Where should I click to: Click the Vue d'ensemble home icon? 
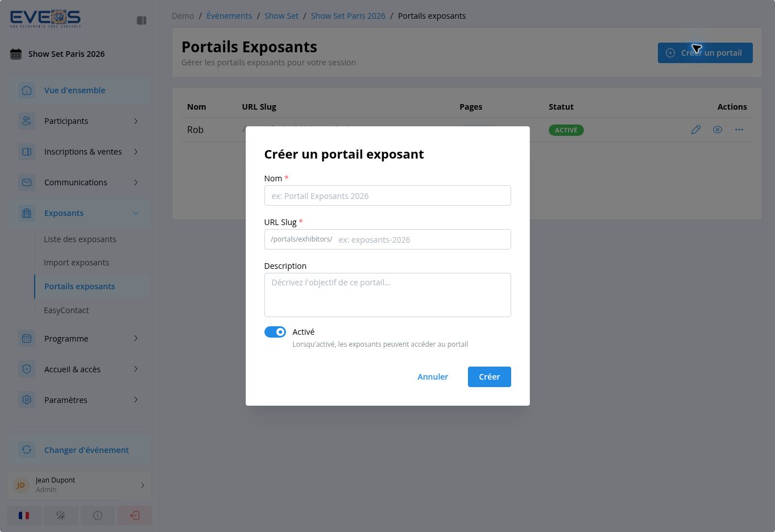coord(27,90)
